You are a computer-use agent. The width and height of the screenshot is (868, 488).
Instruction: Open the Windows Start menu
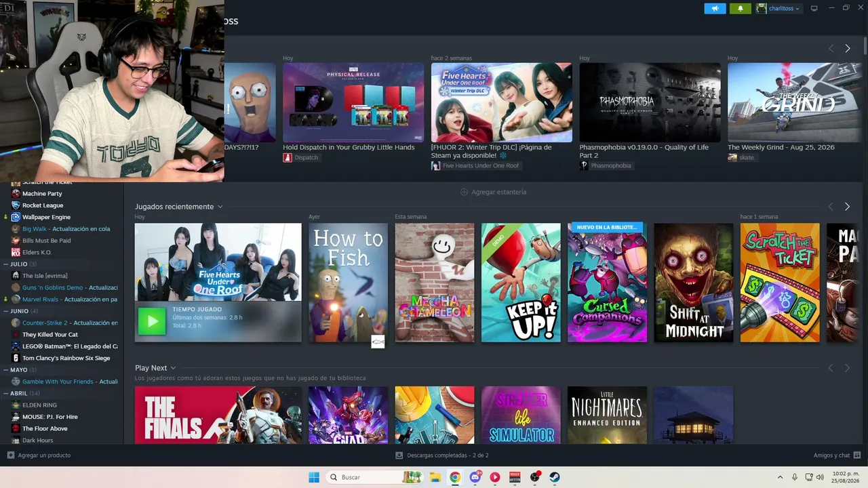coord(314,477)
